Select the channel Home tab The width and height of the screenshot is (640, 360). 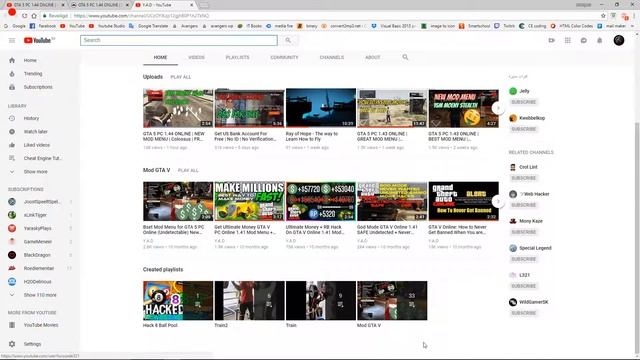coord(160,58)
